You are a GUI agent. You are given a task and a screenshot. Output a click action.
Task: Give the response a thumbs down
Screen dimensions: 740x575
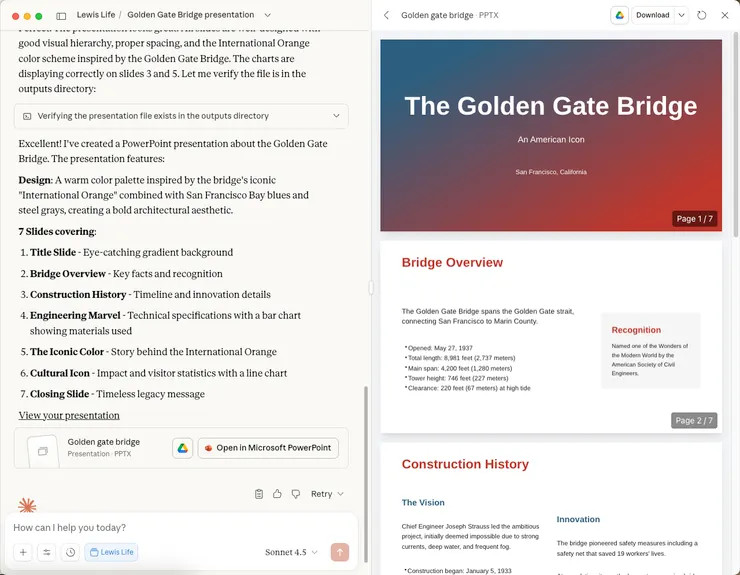[295, 494]
